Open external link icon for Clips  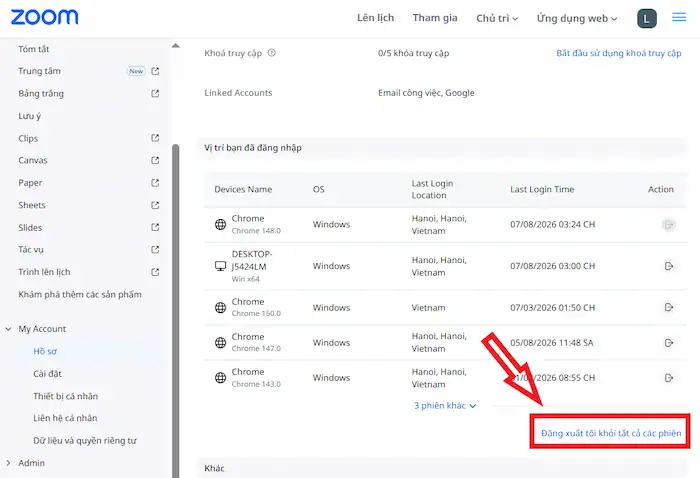(155, 138)
